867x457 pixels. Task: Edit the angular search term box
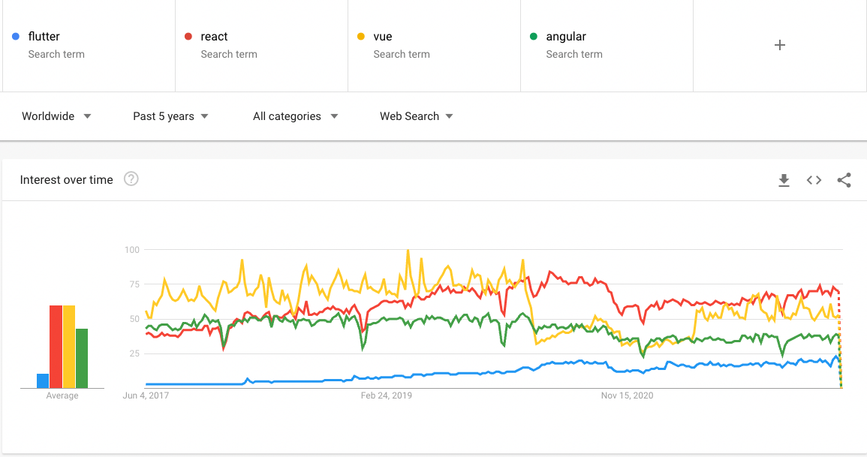pos(607,45)
